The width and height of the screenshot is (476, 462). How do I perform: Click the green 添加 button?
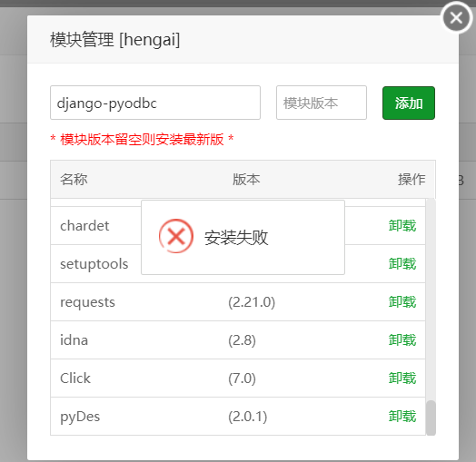pos(409,103)
